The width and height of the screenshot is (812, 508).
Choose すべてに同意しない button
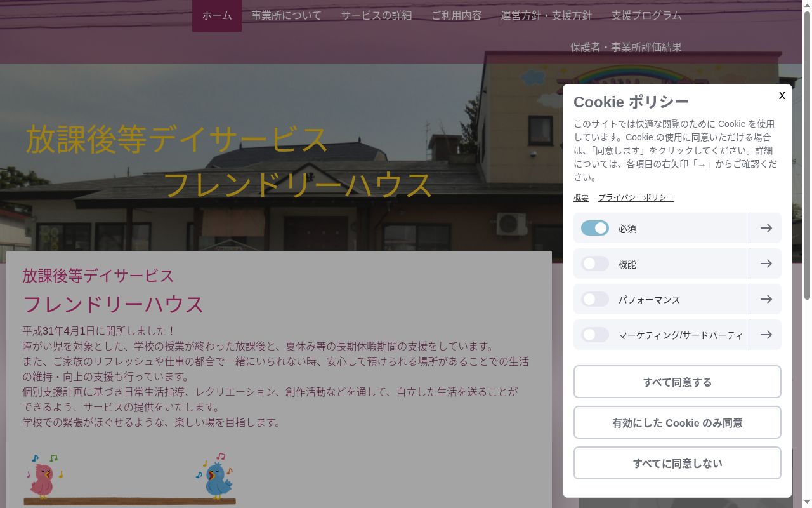(678, 463)
